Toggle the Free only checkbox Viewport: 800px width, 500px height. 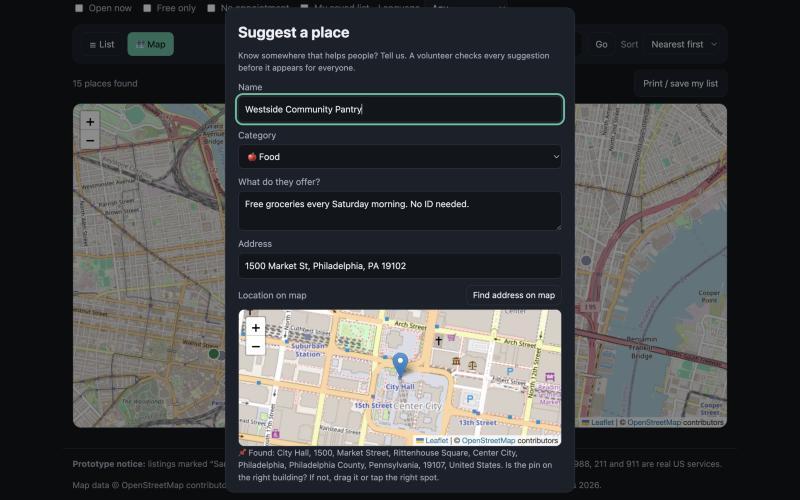(147, 8)
